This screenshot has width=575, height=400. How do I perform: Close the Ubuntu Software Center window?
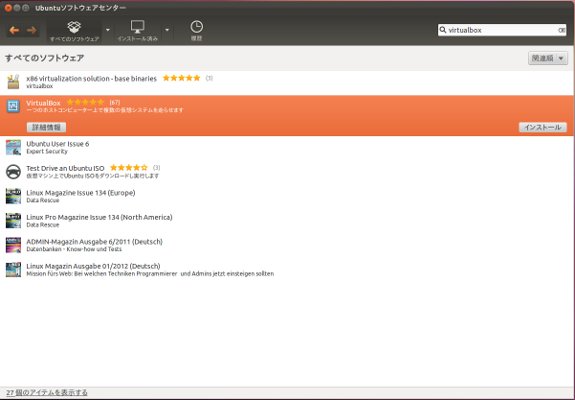tap(8, 8)
